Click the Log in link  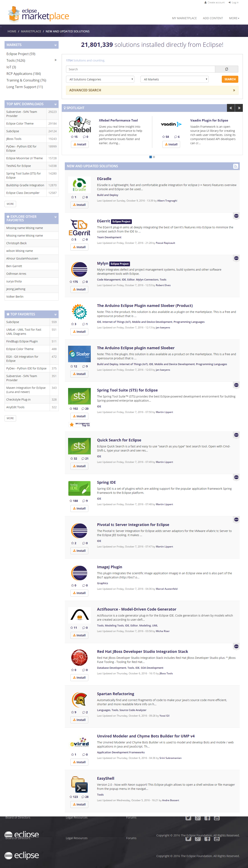click(x=234, y=2)
